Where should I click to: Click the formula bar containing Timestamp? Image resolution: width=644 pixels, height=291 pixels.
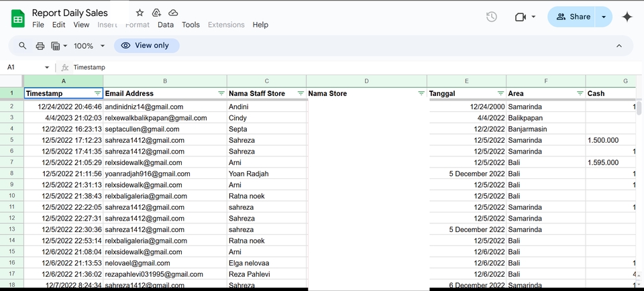[354, 67]
